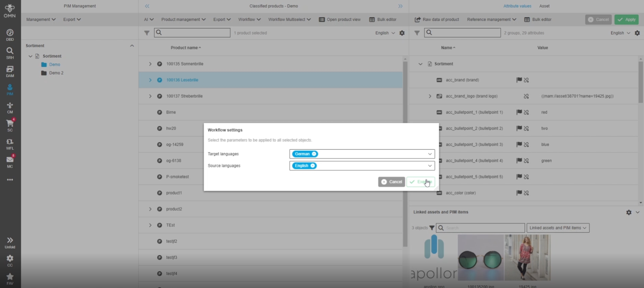Open the Product management menu
This screenshot has width=644, height=288.
[x=183, y=19]
